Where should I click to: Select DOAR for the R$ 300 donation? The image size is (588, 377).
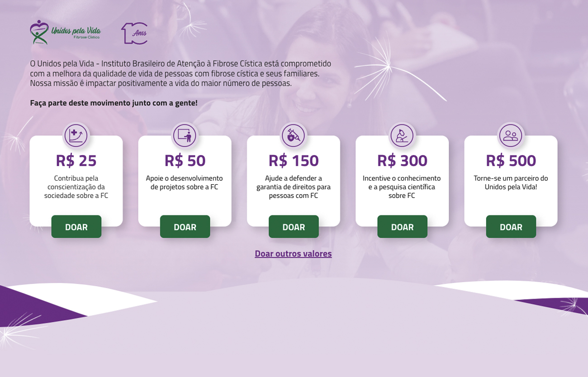tap(403, 227)
